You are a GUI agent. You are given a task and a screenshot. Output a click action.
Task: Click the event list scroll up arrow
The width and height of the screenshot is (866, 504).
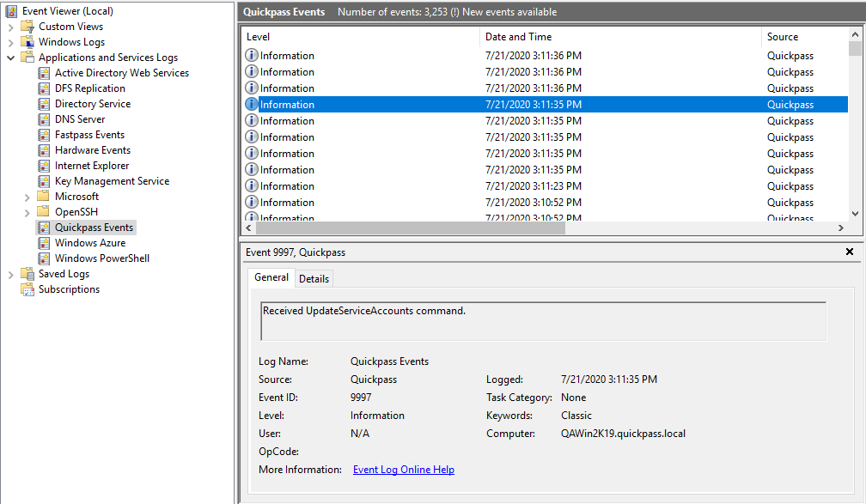click(x=855, y=34)
